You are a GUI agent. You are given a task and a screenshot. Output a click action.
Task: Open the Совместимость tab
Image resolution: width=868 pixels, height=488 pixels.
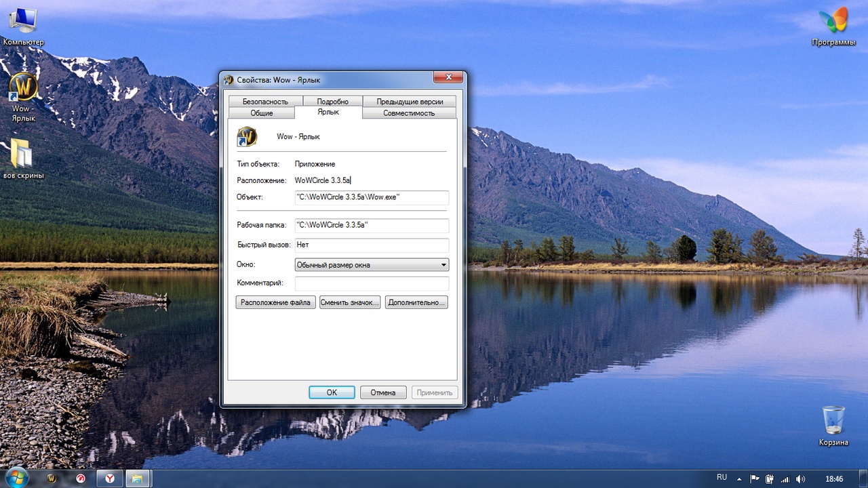409,113
